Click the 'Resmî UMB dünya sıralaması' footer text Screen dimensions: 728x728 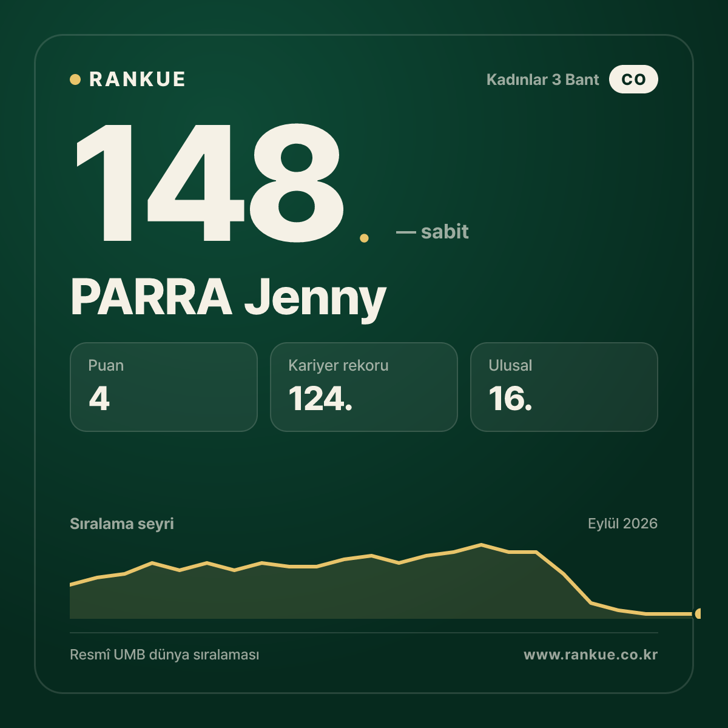pos(164,655)
